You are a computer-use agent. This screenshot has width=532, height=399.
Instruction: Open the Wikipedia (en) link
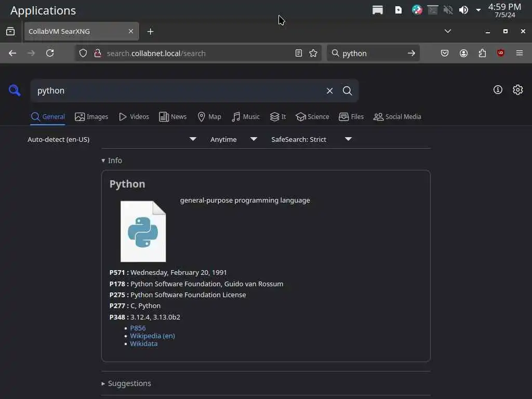pyautogui.click(x=152, y=336)
